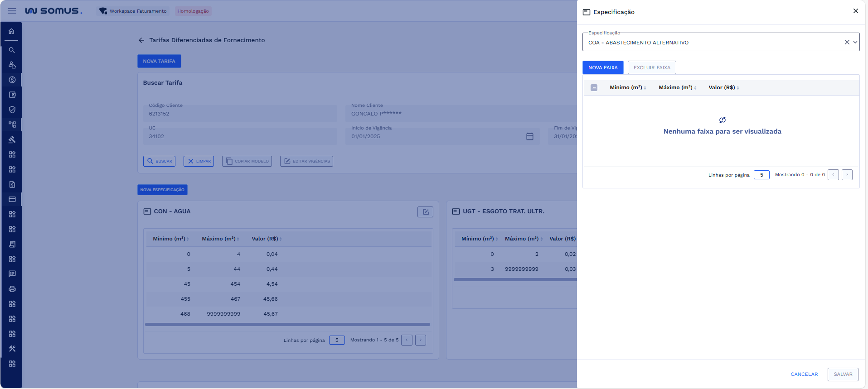Click the Homologação tag in header

(193, 11)
